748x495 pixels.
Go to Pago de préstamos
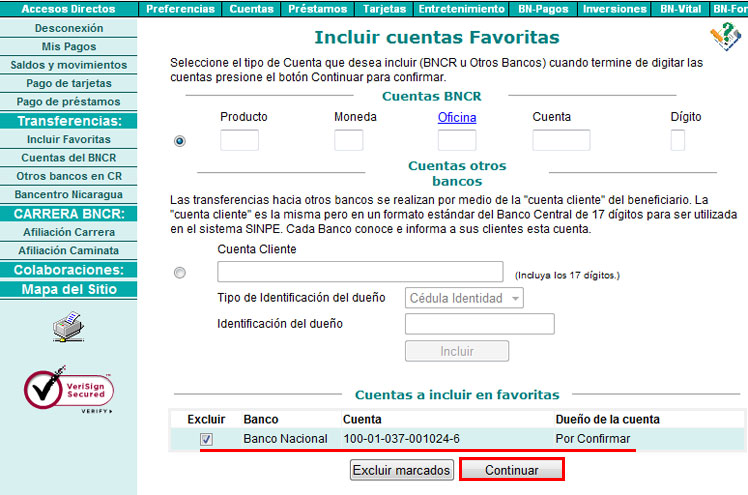pos(69,102)
